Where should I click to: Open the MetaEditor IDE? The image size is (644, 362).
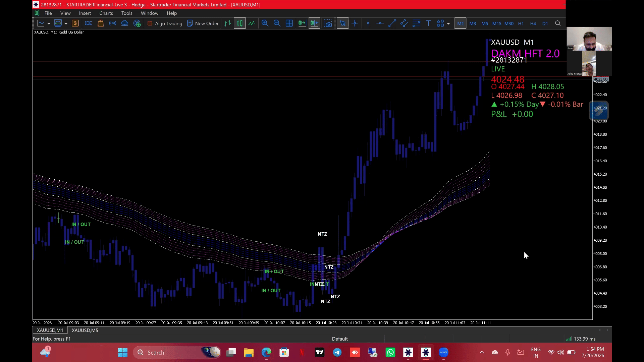tap(89, 23)
